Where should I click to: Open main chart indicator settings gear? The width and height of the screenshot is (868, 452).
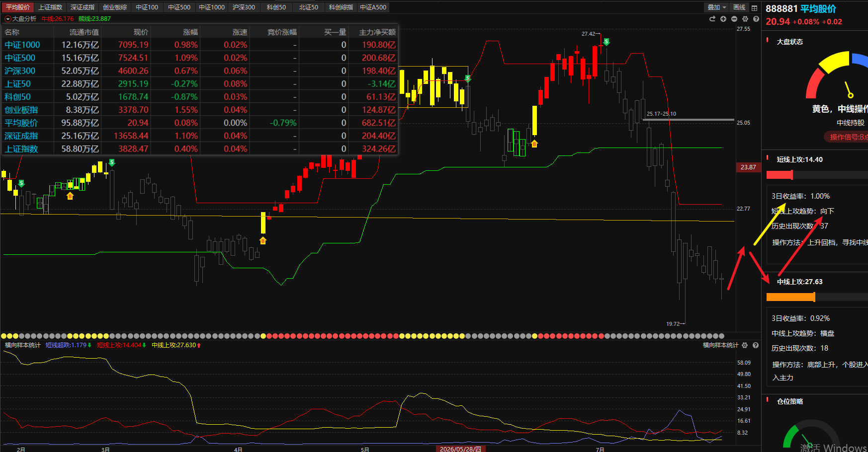pos(745,19)
